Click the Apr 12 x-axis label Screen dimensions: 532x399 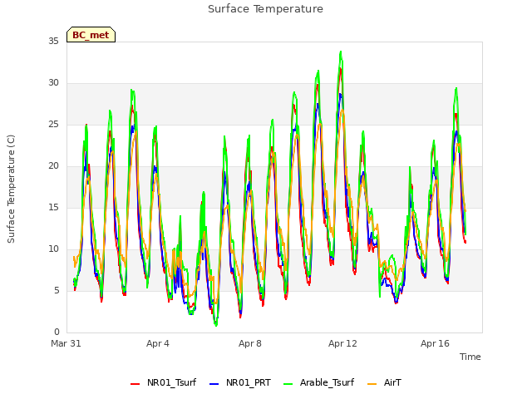coord(342,343)
